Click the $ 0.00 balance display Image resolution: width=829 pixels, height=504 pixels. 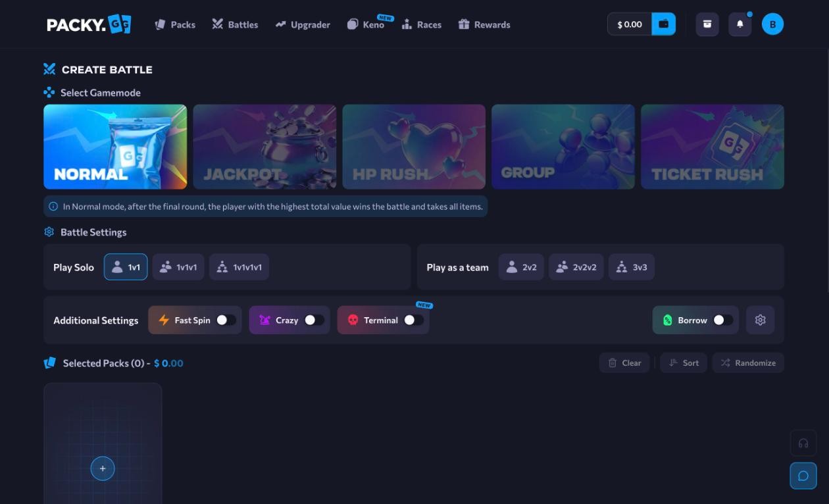pyautogui.click(x=630, y=24)
